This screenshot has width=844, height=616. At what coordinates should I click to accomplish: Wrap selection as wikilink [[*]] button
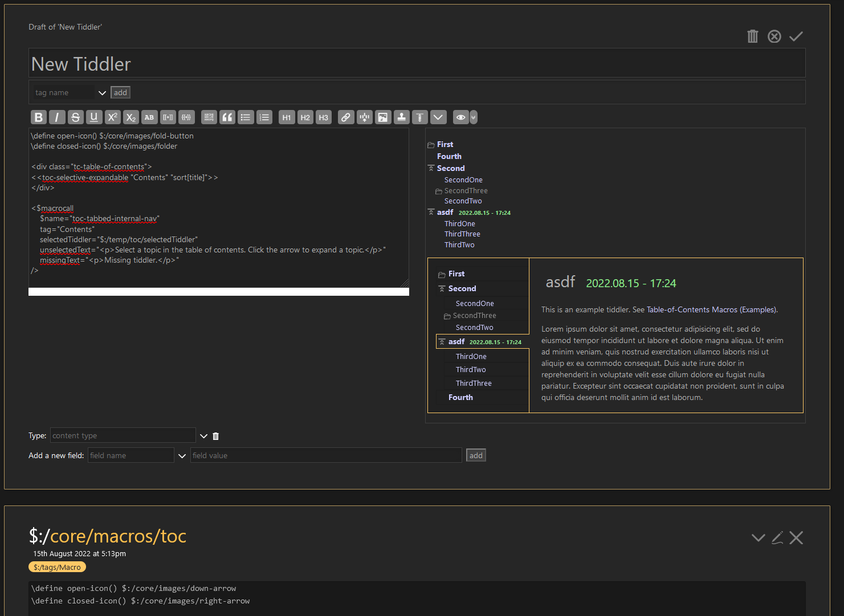(168, 117)
